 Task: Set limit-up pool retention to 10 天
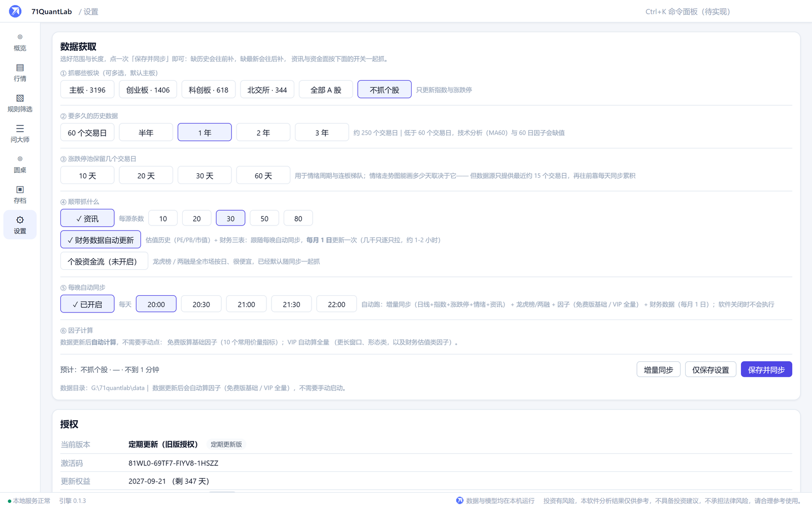87,176
